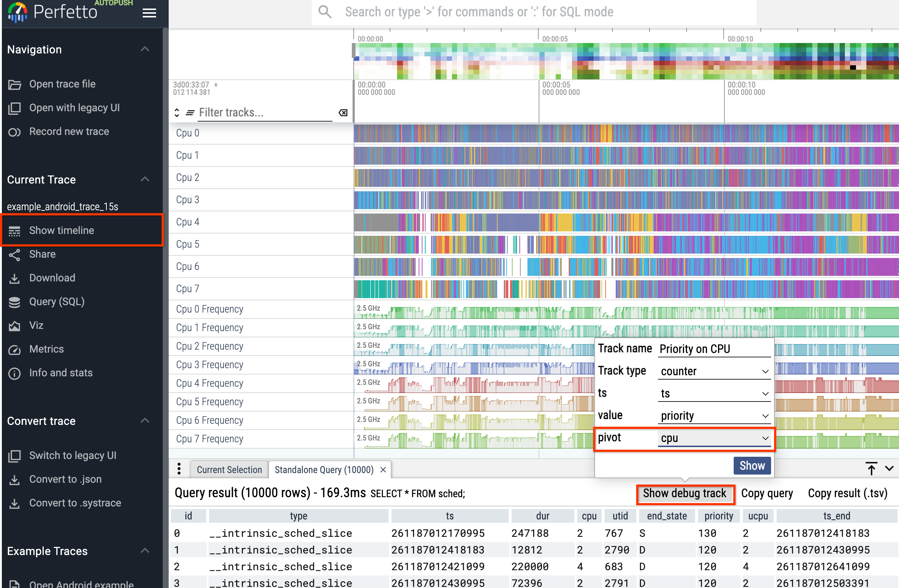
Task: Select the Standalone Query tab
Action: point(323,469)
